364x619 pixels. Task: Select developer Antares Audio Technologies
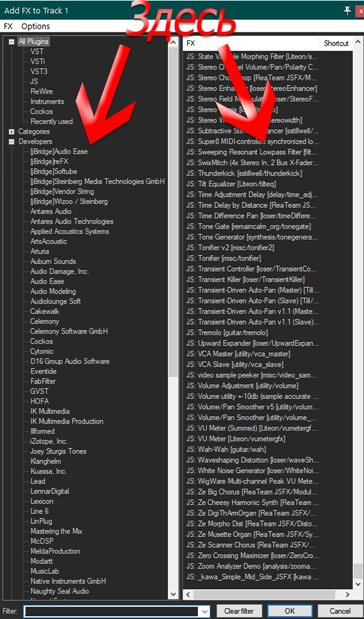[72, 222]
